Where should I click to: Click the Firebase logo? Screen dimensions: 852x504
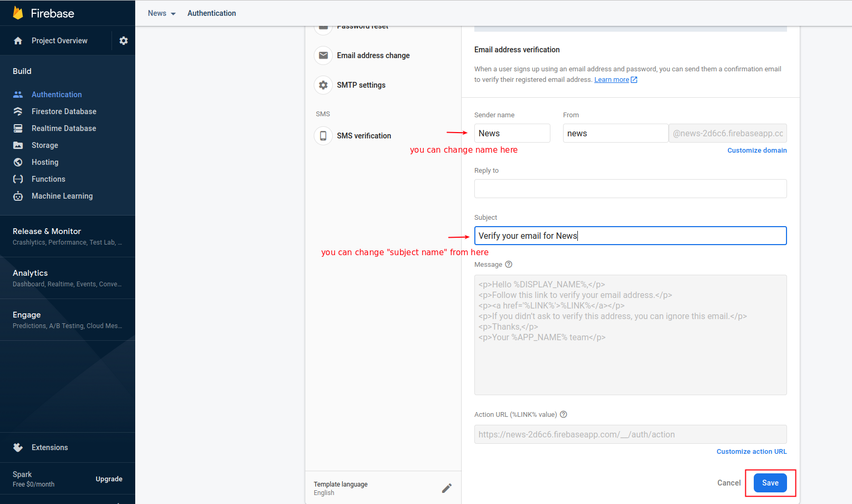tap(18, 13)
